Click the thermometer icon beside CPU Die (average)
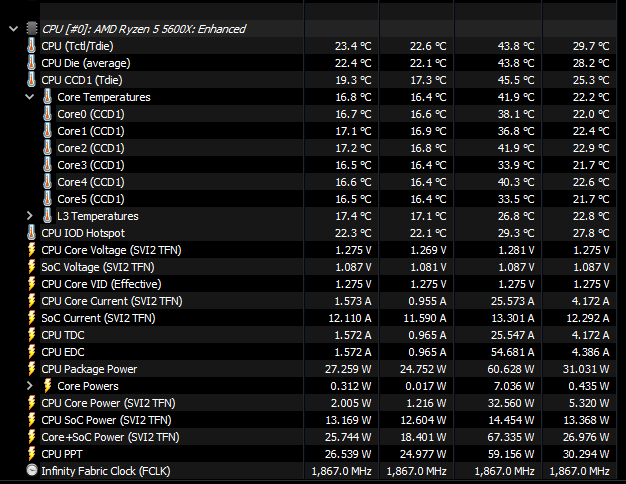The height and width of the screenshot is (484, 626). coord(31,63)
